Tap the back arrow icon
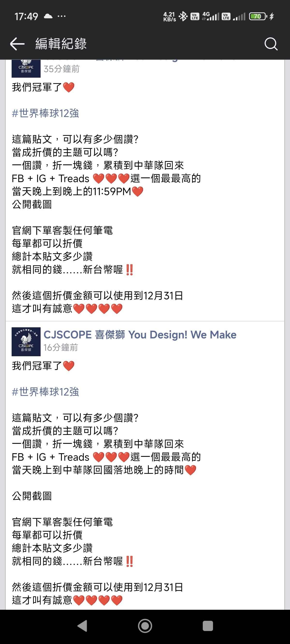This screenshot has width=290, height=644. pyautogui.click(x=17, y=44)
